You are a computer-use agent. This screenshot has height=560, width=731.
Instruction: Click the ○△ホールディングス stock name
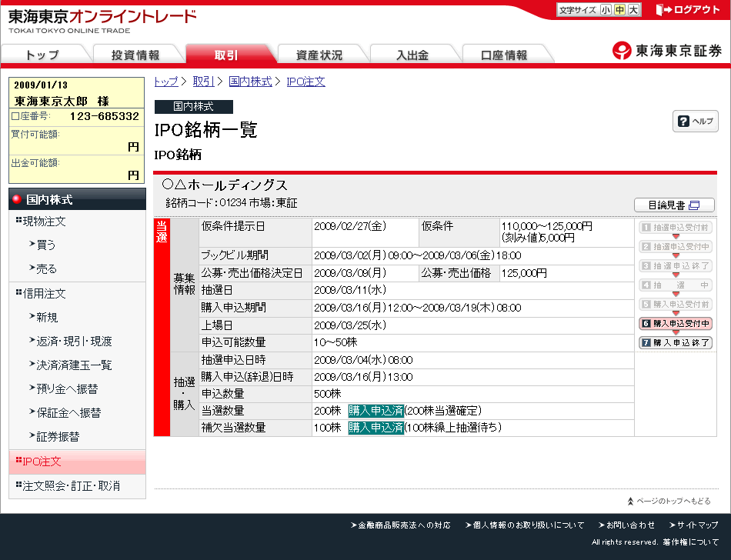(x=225, y=185)
